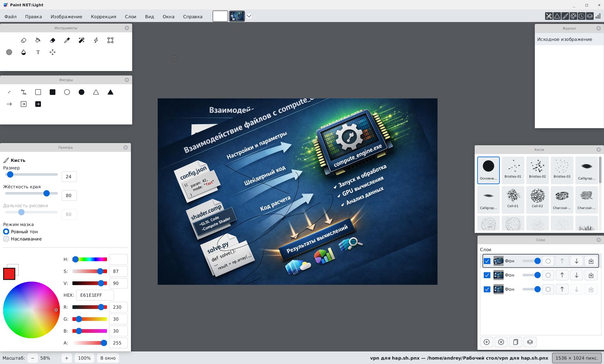This screenshot has height=364, width=604.
Task: Click the HEX color input field
Action: tap(95, 295)
